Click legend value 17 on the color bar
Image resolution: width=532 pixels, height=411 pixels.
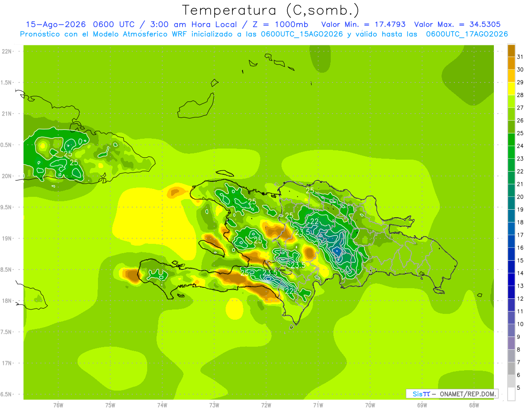click(520, 235)
